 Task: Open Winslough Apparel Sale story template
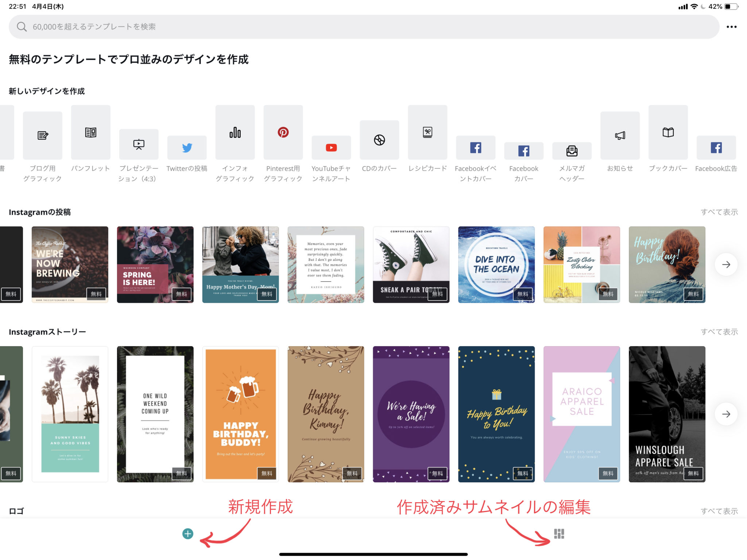(667, 414)
